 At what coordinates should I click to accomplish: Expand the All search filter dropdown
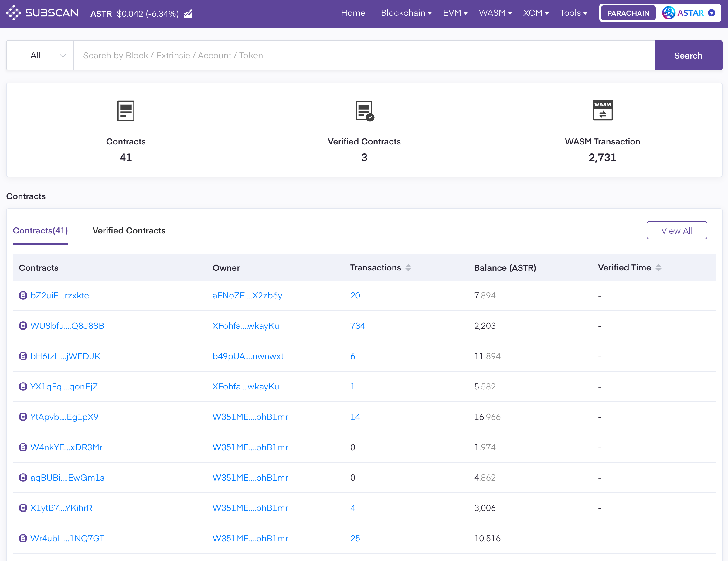click(40, 55)
